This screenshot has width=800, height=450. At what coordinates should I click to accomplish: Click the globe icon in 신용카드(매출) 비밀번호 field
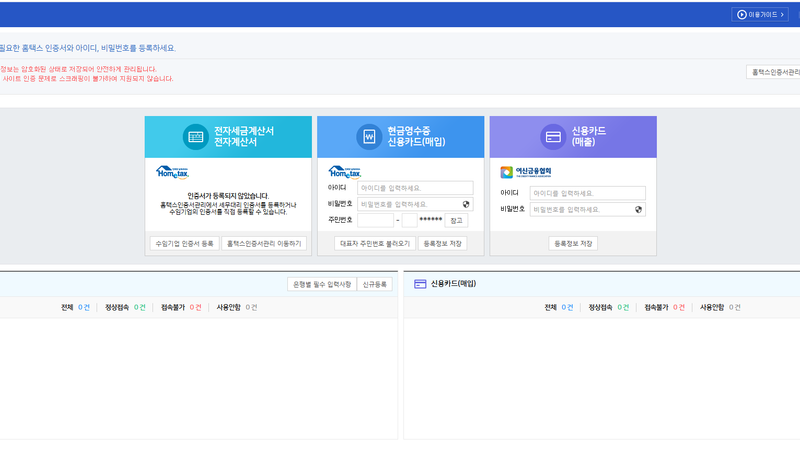(638, 209)
